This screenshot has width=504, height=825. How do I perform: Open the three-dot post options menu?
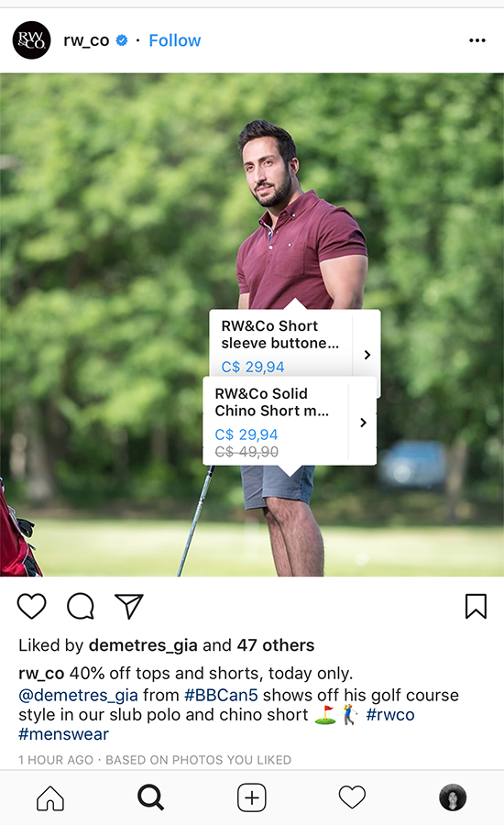(x=477, y=40)
